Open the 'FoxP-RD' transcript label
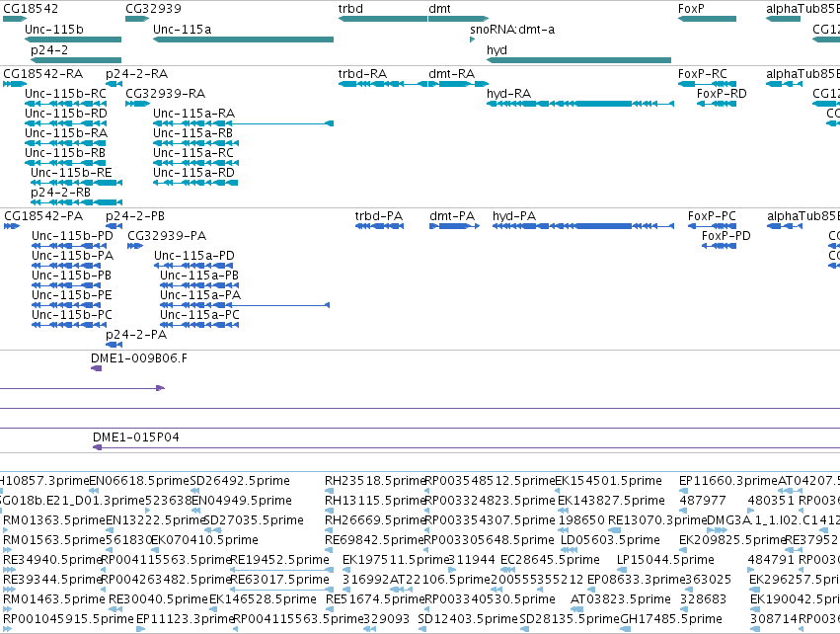The image size is (840, 634). (x=722, y=93)
